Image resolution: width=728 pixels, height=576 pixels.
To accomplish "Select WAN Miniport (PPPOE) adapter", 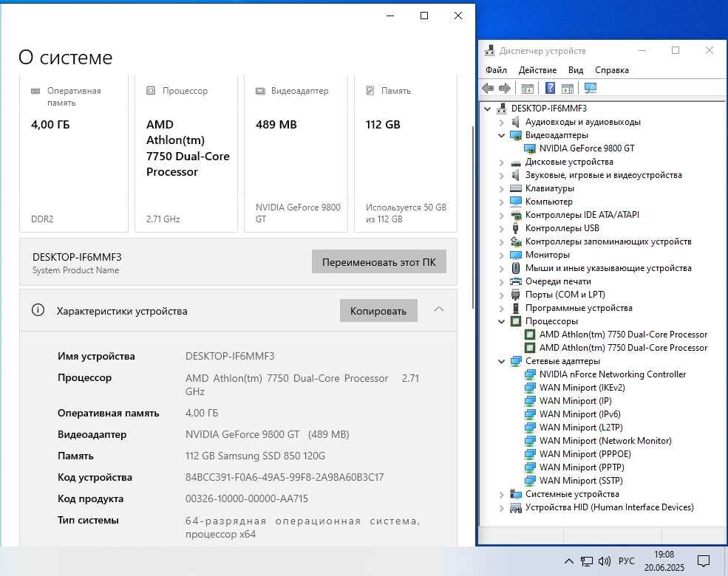I will 585,454.
